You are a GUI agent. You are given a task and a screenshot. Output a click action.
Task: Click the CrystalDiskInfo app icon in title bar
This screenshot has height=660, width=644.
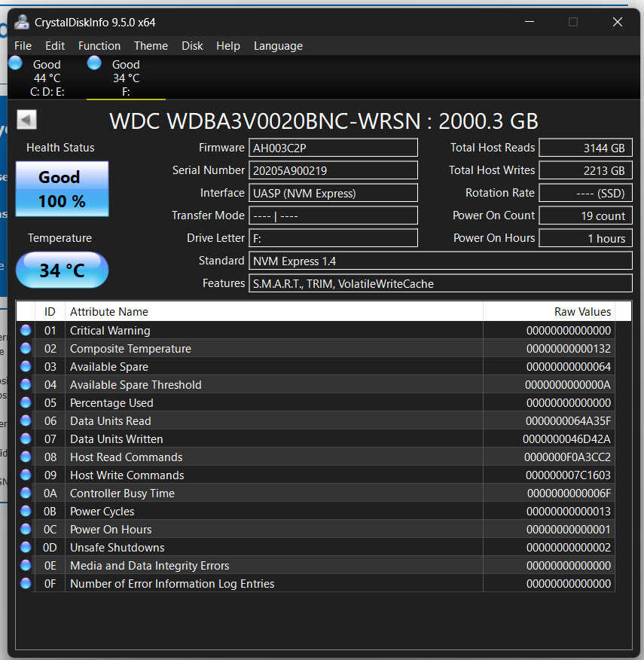pyautogui.click(x=21, y=22)
